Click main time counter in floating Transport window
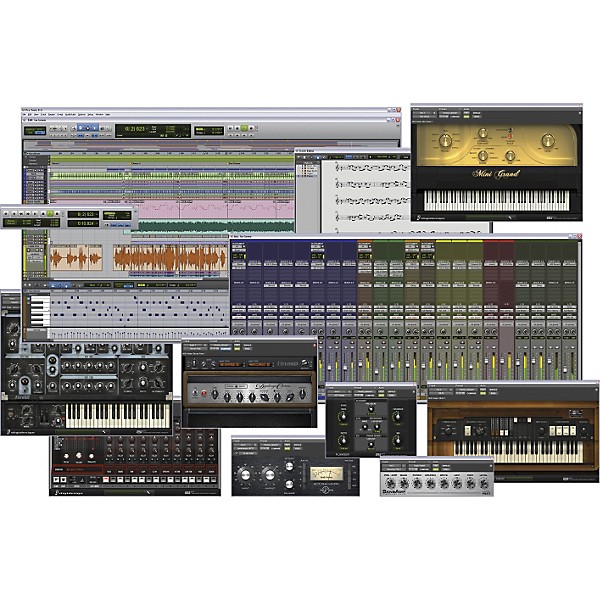This screenshot has width=600, height=600. click(x=83, y=214)
